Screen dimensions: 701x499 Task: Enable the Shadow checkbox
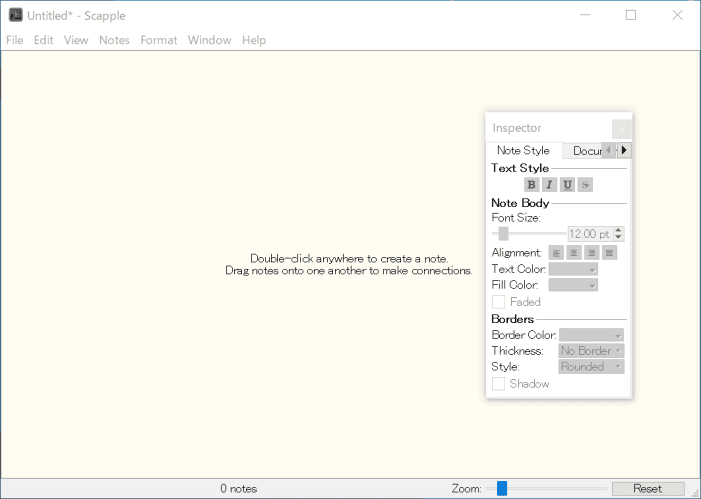pos(499,384)
